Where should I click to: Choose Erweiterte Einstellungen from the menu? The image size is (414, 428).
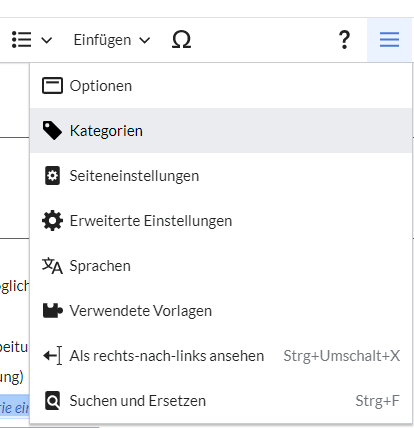coord(221,220)
